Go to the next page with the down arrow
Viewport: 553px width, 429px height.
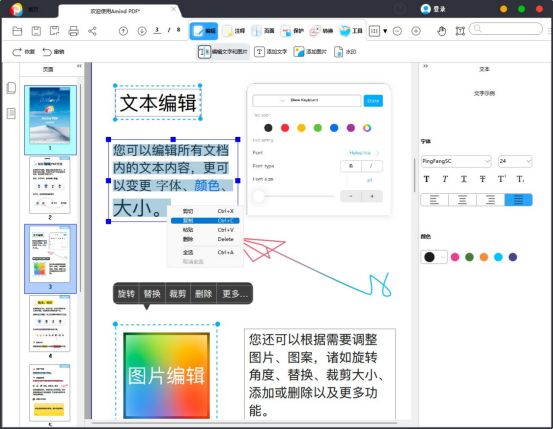click(142, 31)
